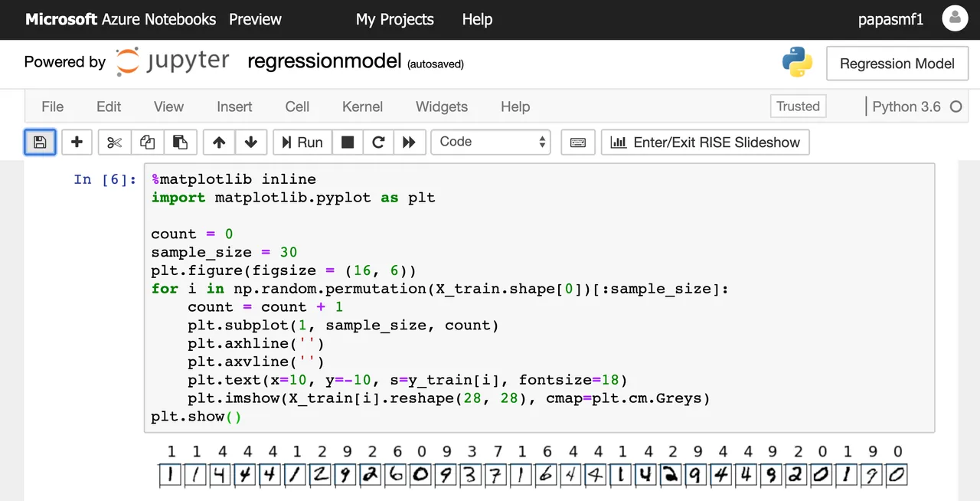Interrupt the kernel with stop icon
The height and width of the screenshot is (501, 980).
coord(348,142)
